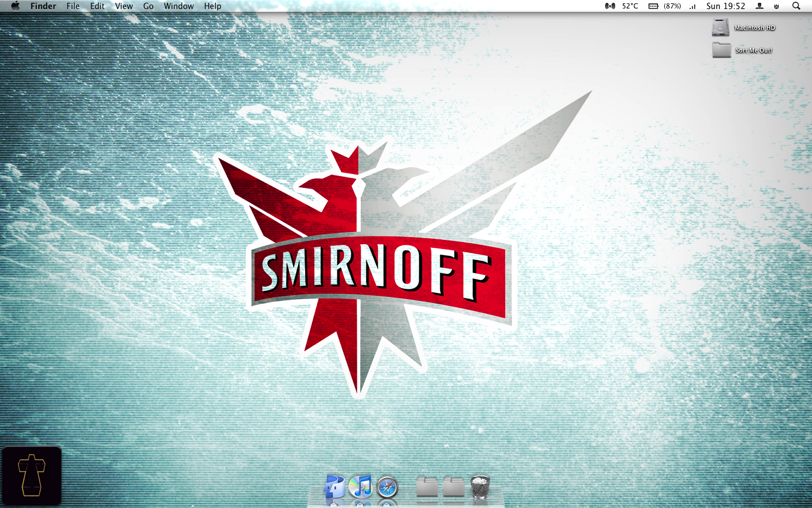The image size is (812, 508).
Task: Launch Safari from the Dock
Action: pos(387,487)
